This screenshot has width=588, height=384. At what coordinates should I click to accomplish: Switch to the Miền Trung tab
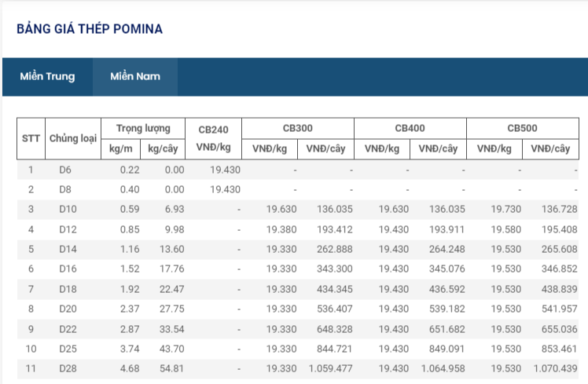47,76
